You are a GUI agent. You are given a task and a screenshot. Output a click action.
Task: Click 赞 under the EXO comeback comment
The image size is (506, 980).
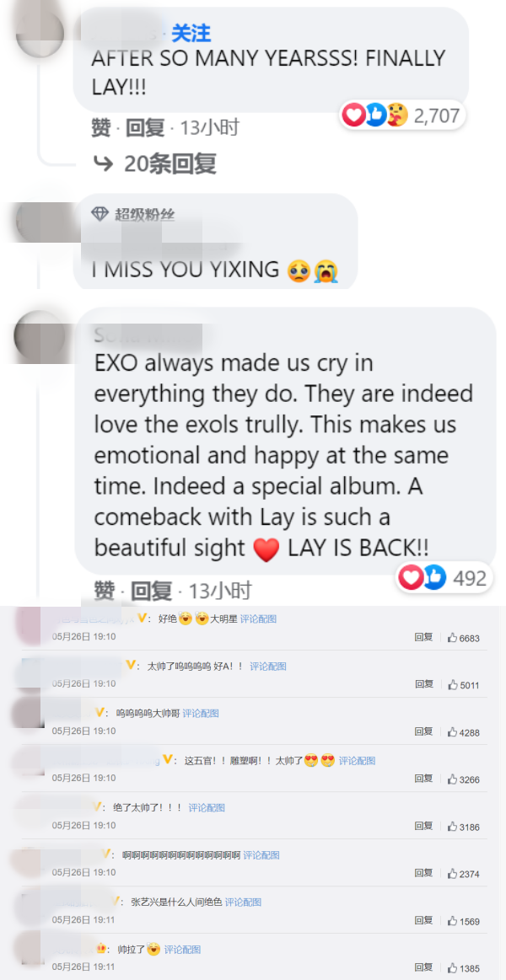click(x=105, y=589)
